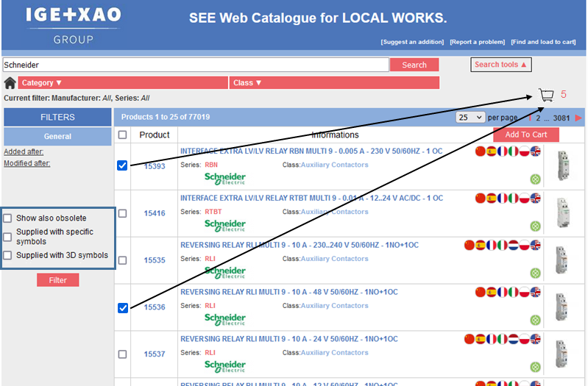Select the Spanish flag for product 15393
The image size is (588, 386).
(492, 151)
